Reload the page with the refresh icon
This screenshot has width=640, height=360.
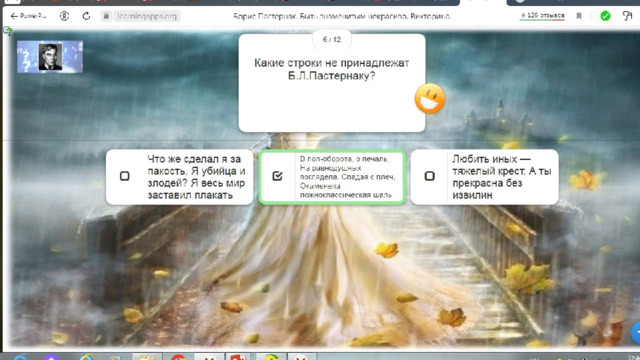click(x=86, y=16)
